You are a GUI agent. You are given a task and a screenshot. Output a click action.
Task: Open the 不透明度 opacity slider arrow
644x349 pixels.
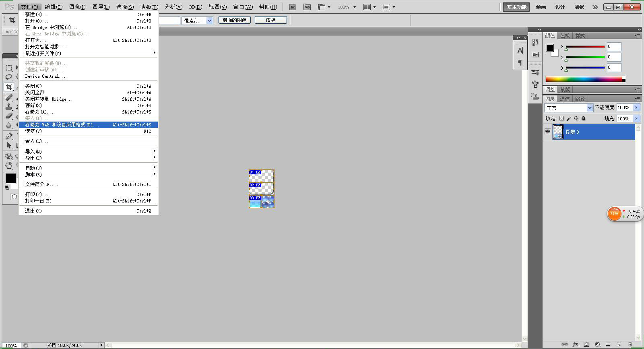(x=636, y=107)
